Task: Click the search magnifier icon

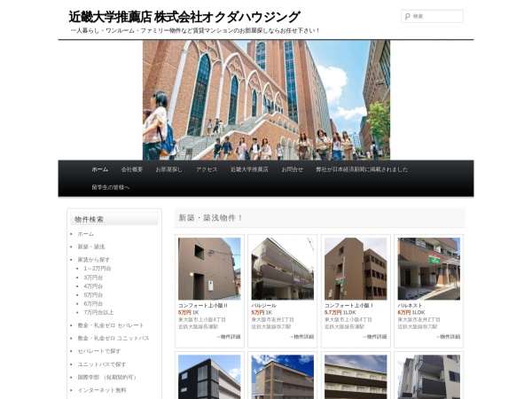Action: pos(407,16)
